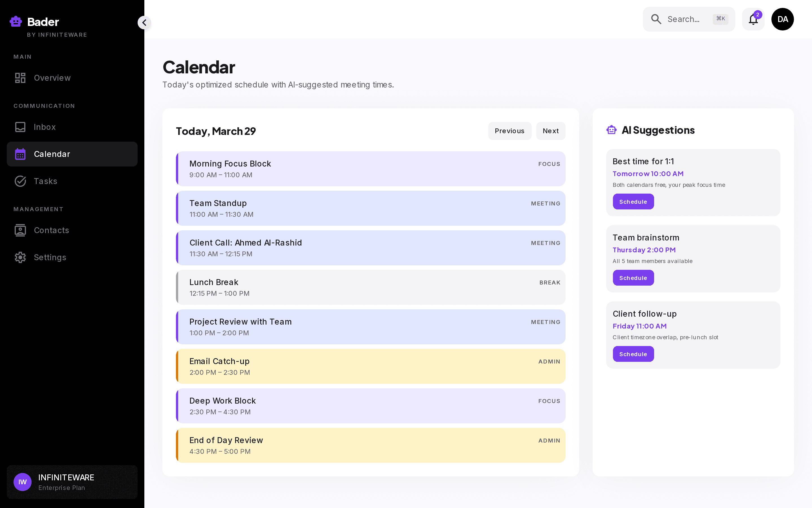Click the Thursday 2:00 PM time text
This screenshot has width=812, height=508.
644,250
